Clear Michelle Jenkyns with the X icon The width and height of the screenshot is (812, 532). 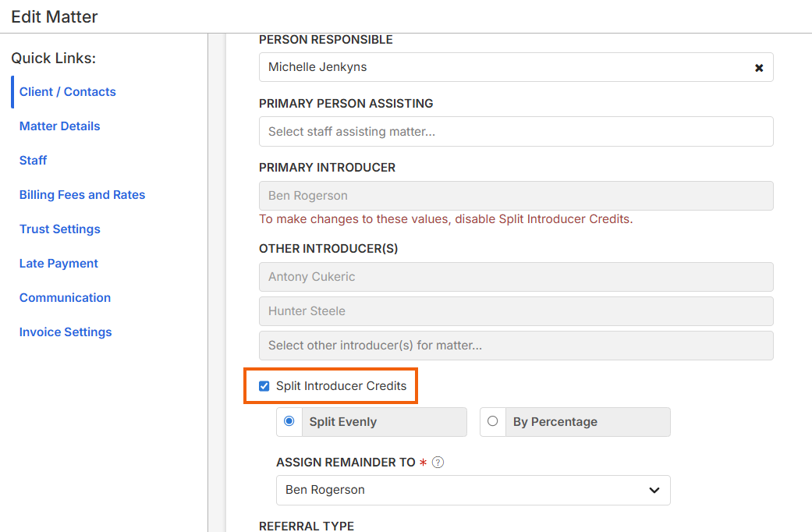click(759, 68)
